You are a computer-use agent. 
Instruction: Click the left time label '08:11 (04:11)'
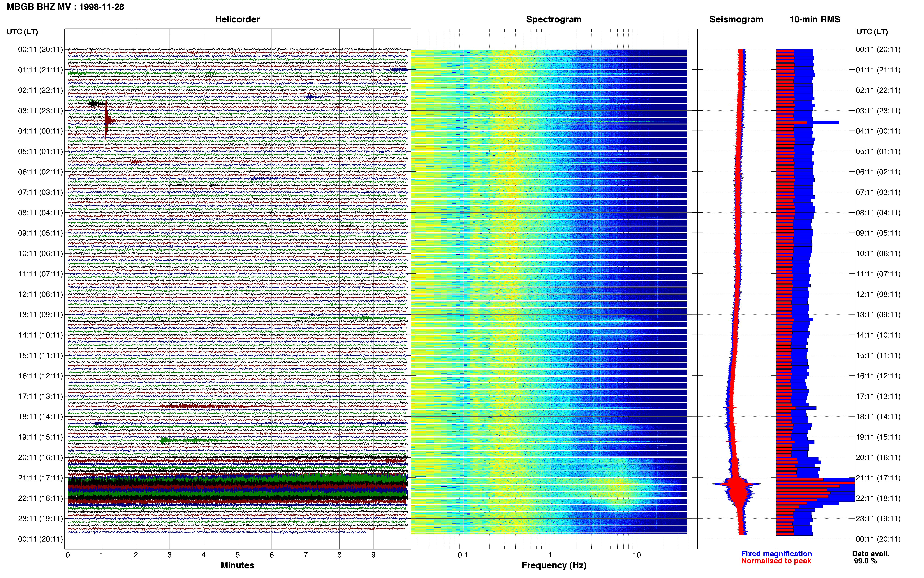(41, 212)
